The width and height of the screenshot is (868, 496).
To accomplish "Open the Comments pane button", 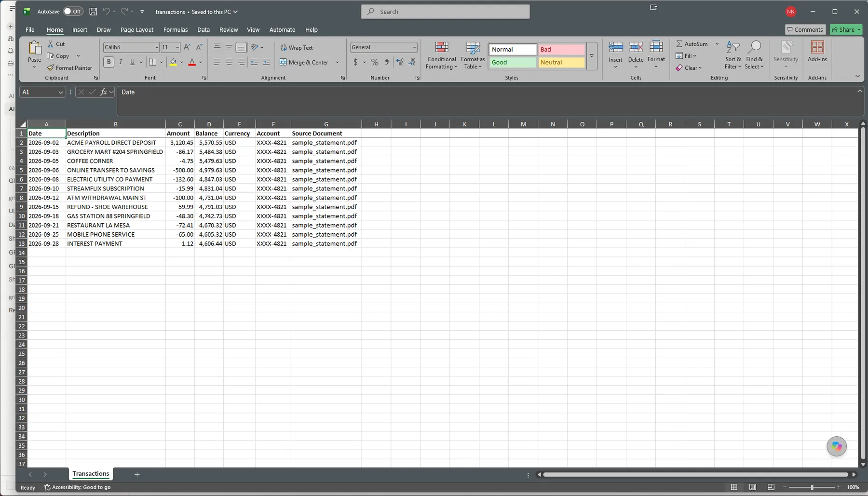I will (805, 30).
